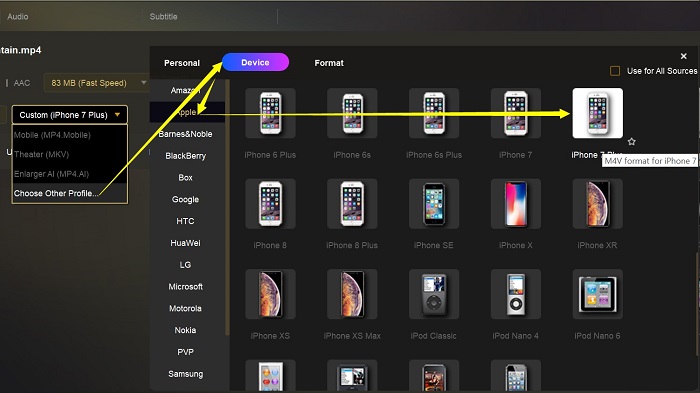
Task: Choose the iPhone 8 Plus profile icon
Action: pyautogui.click(x=352, y=204)
